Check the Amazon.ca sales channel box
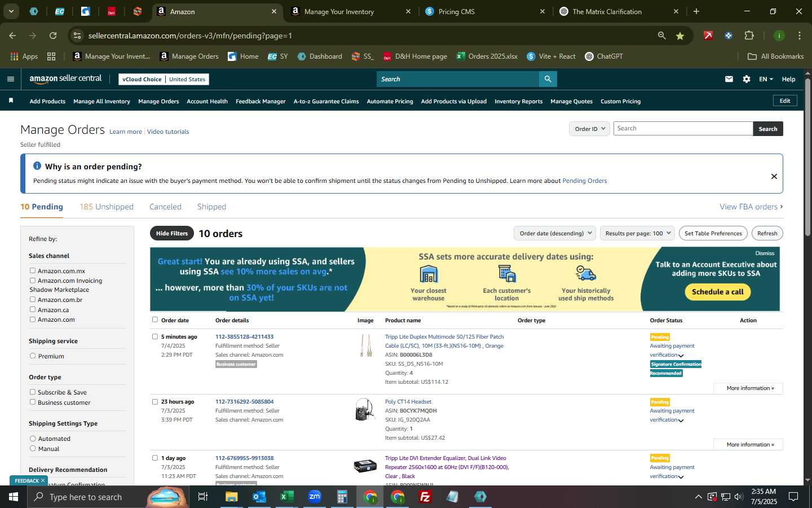 (x=33, y=309)
